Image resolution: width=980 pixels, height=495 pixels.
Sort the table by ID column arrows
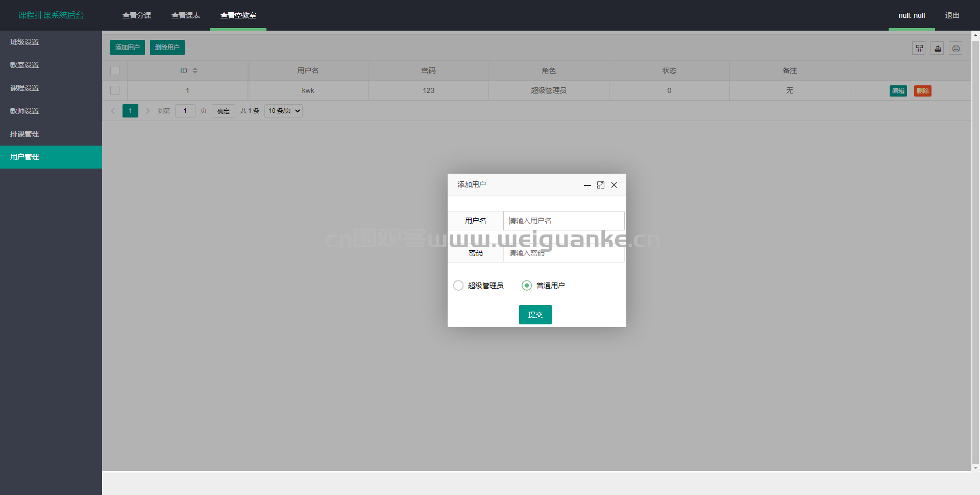click(195, 70)
